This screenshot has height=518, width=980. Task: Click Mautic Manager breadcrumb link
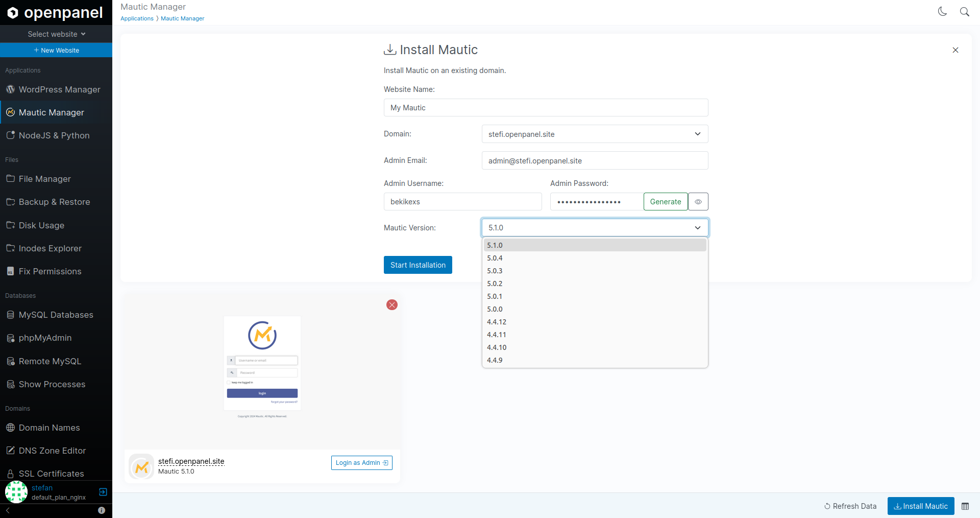[182, 18]
